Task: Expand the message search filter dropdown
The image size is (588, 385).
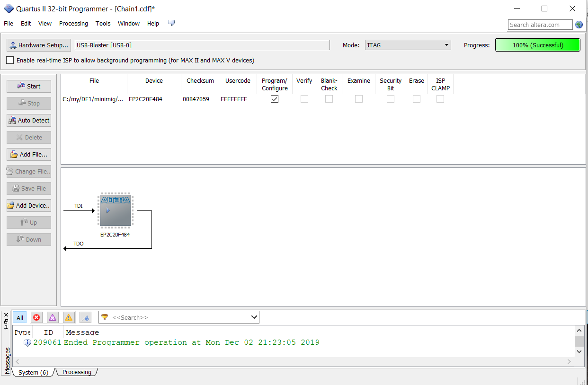Action: [254, 317]
